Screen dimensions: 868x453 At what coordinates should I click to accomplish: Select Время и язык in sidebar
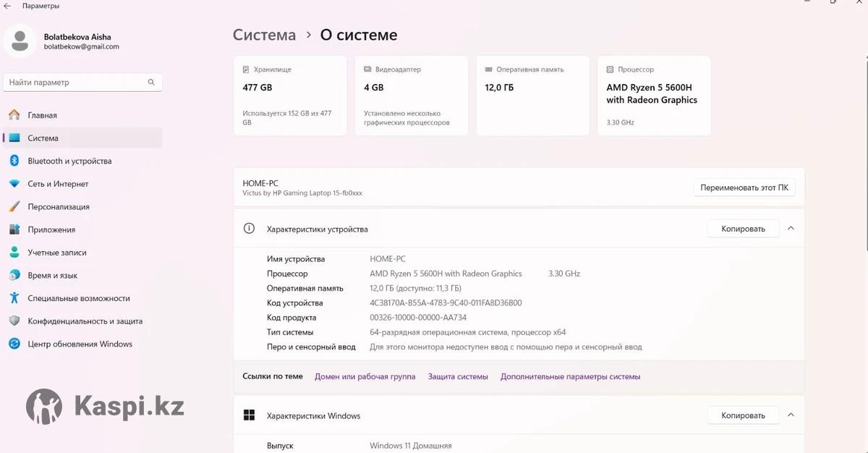[x=52, y=276]
